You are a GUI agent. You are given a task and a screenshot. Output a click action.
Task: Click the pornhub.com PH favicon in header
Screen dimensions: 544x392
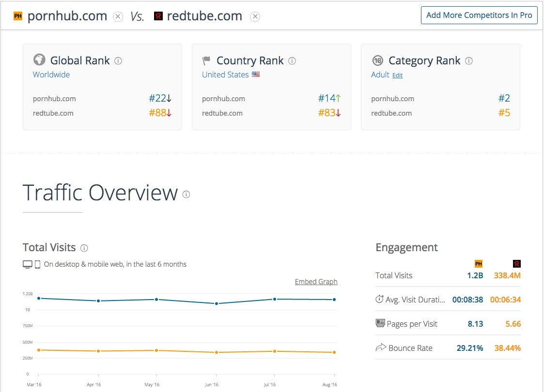(x=18, y=16)
